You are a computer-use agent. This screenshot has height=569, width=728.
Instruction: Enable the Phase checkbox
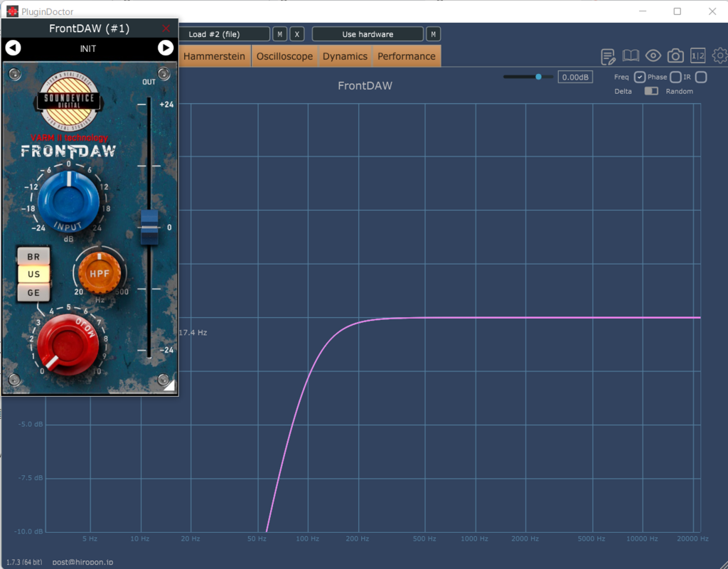coord(675,77)
